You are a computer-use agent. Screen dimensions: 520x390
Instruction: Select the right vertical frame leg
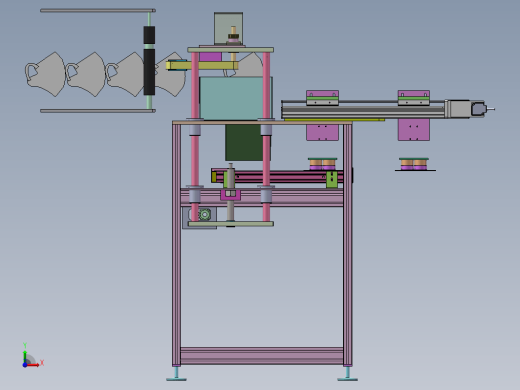click(347, 245)
